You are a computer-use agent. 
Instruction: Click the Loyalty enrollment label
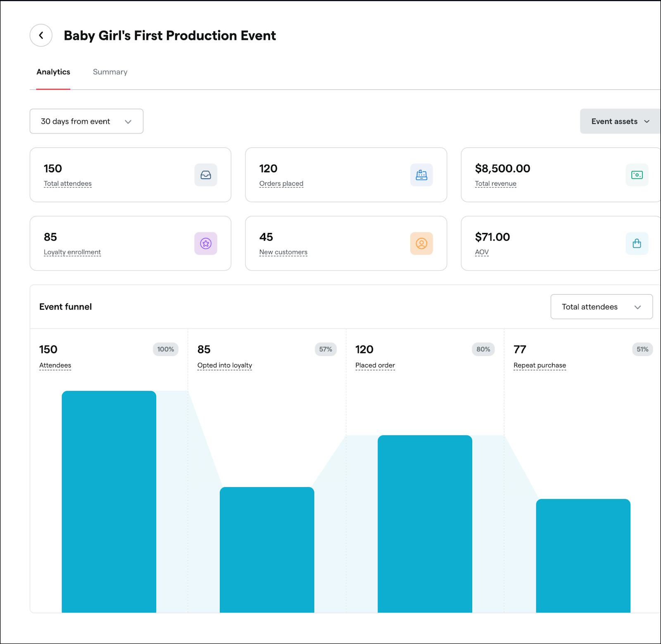[x=72, y=252]
